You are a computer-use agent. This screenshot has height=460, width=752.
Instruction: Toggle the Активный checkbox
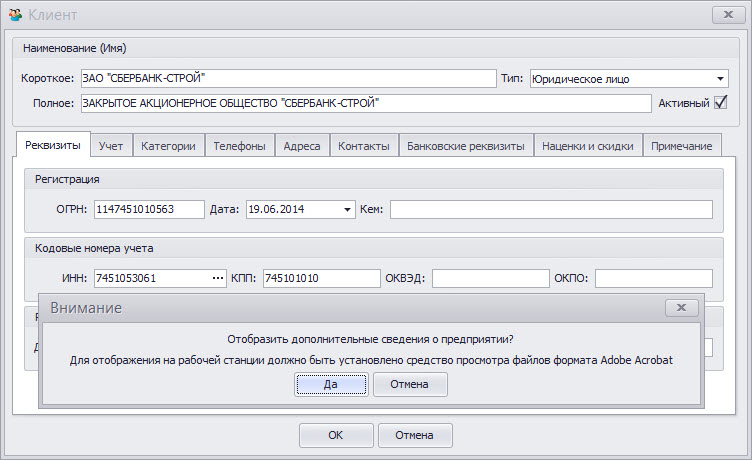point(720,103)
